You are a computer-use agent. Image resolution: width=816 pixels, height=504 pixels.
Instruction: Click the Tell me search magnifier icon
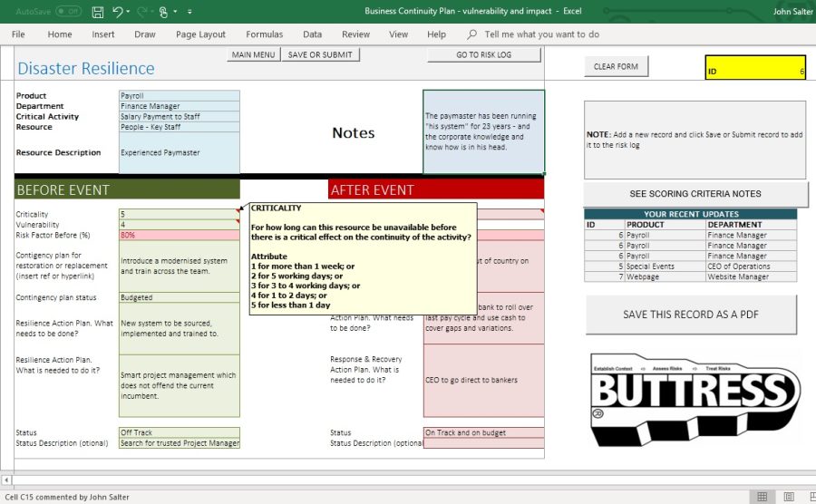pos(472,34)
